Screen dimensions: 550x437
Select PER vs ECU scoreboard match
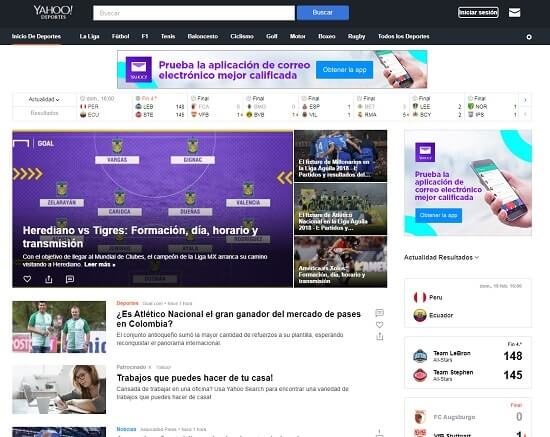105,107
